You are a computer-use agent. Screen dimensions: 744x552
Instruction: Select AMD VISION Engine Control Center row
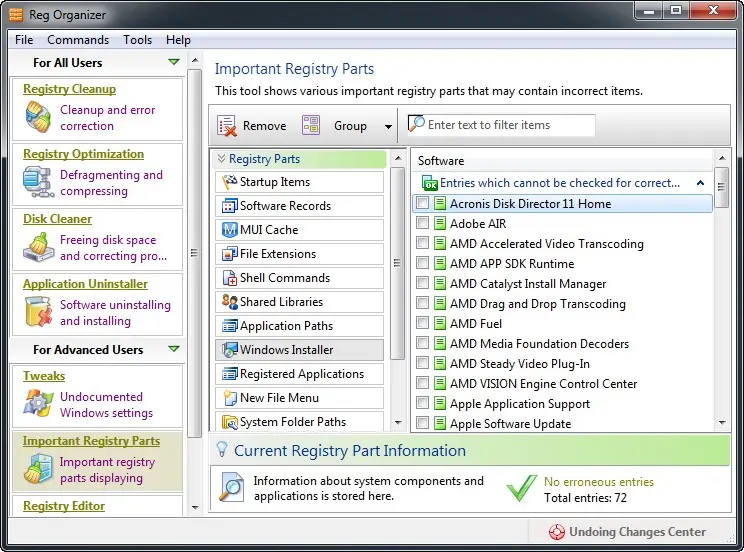(562, 384)
